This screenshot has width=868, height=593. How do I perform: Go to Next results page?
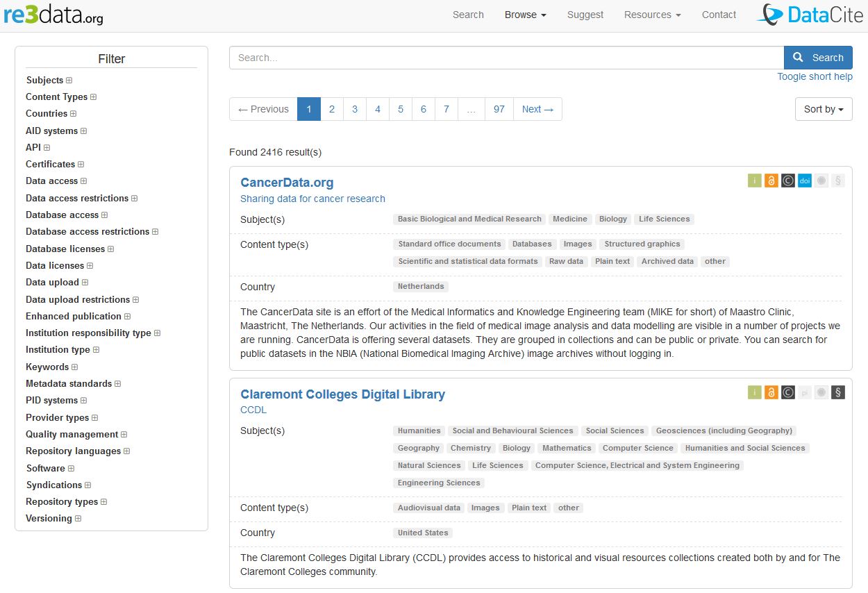(x=537, y=109)
